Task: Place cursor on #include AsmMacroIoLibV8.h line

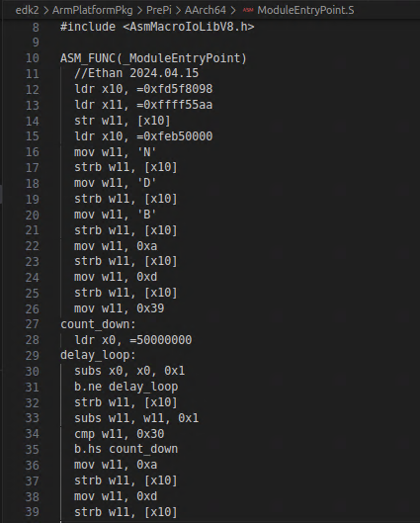Action: pos(157,27)
